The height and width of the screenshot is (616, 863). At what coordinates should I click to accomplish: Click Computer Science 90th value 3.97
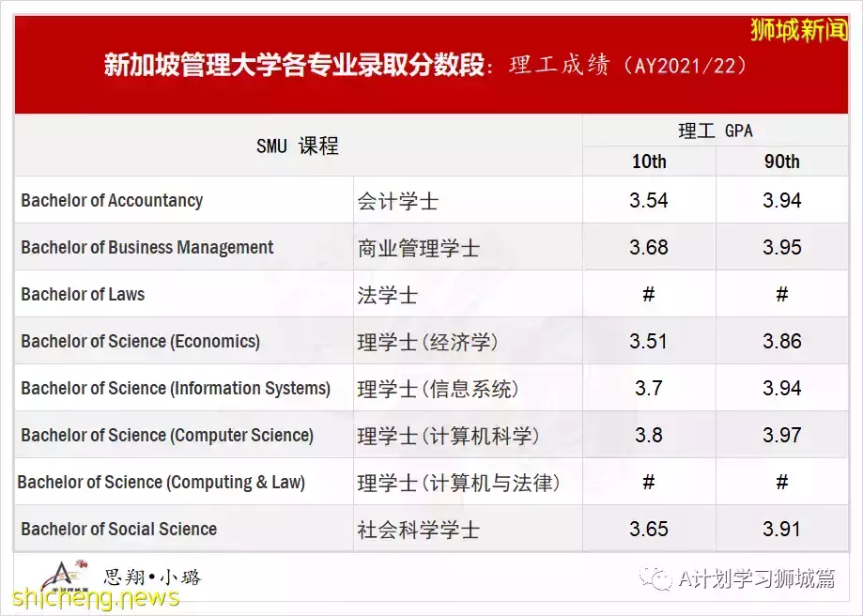click(x=781, y=435)
